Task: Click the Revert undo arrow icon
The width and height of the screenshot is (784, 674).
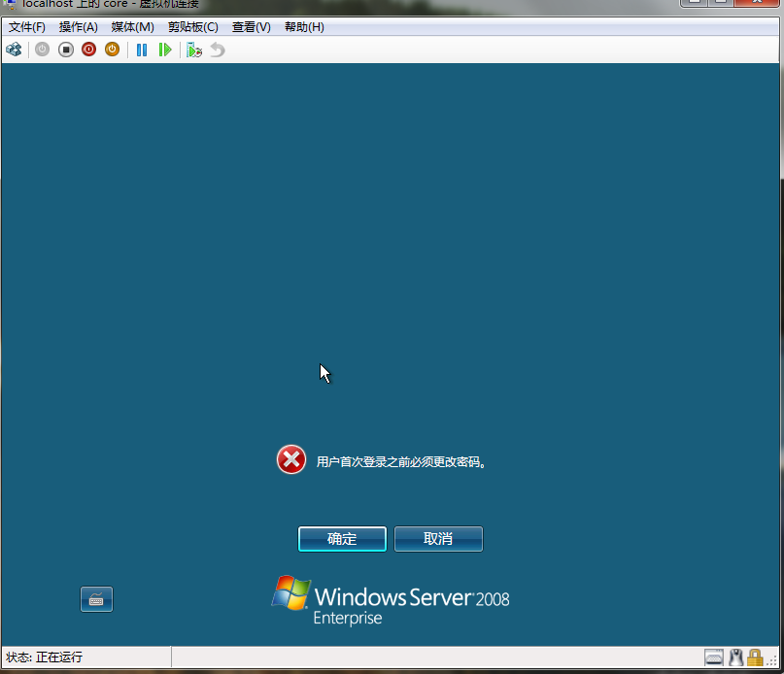Action: click(218, 50)
